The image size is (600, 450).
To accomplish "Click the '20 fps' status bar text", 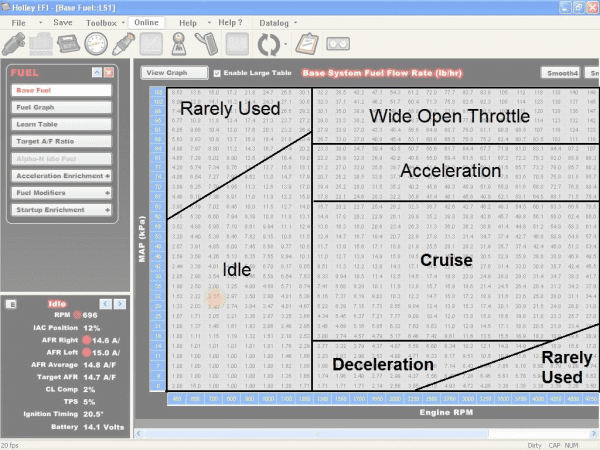I will 10,445.
